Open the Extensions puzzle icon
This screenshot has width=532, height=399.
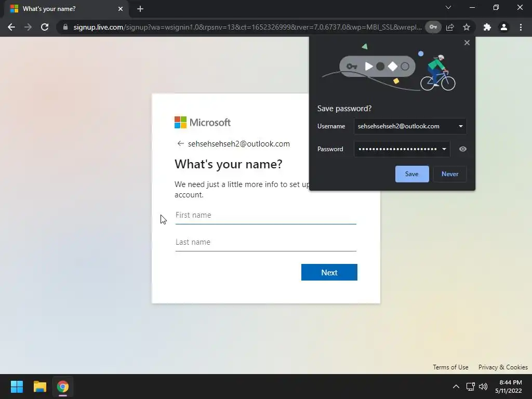487,27
